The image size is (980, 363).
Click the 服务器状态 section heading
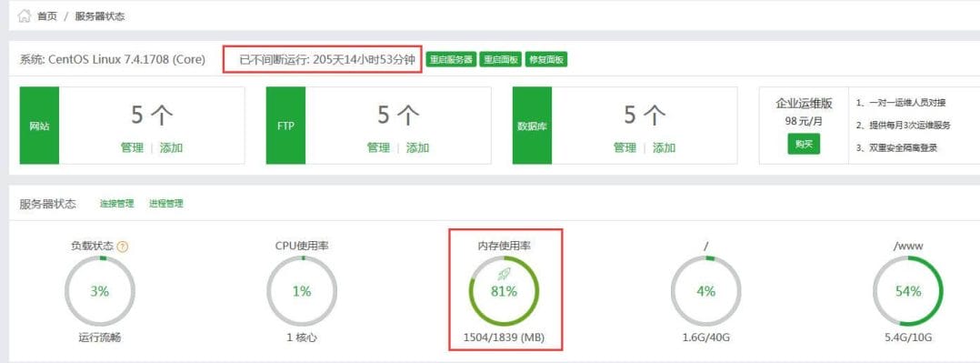(48, 204)
